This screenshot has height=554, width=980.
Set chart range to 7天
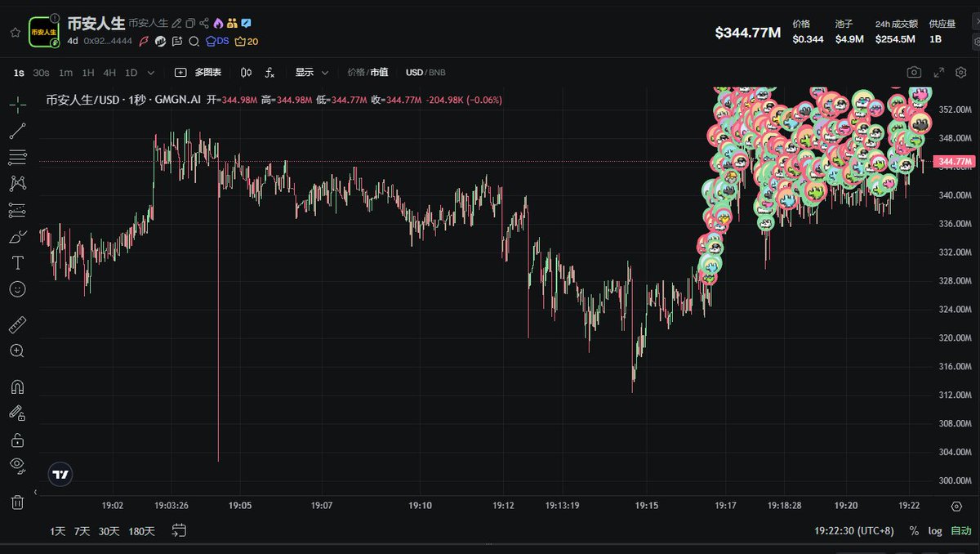tap(82, 531)
